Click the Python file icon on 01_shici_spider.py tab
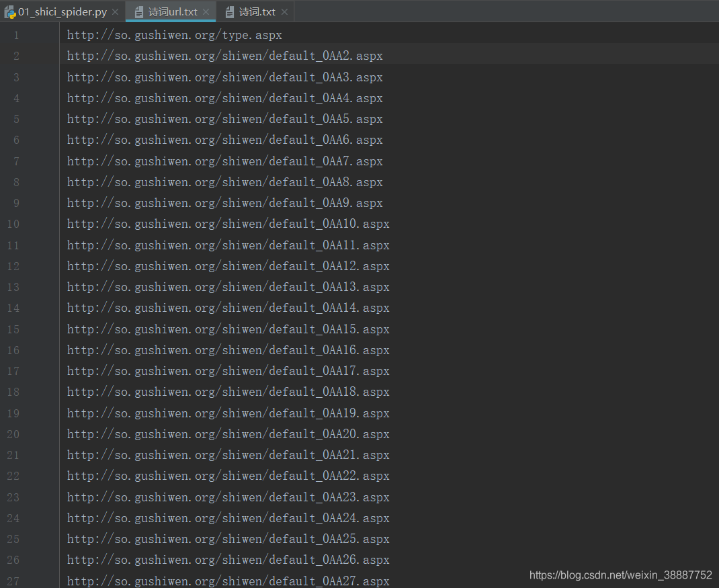719x588 pixels. coord(10,12)
